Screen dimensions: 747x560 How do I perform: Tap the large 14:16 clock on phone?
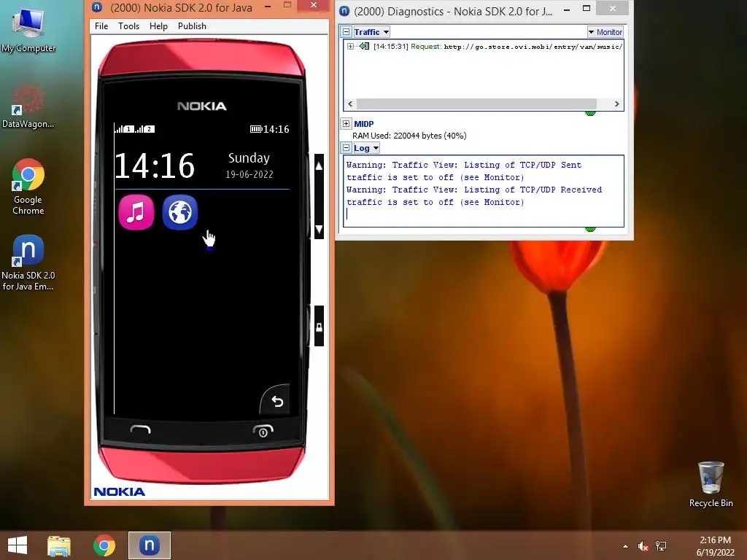155,166
